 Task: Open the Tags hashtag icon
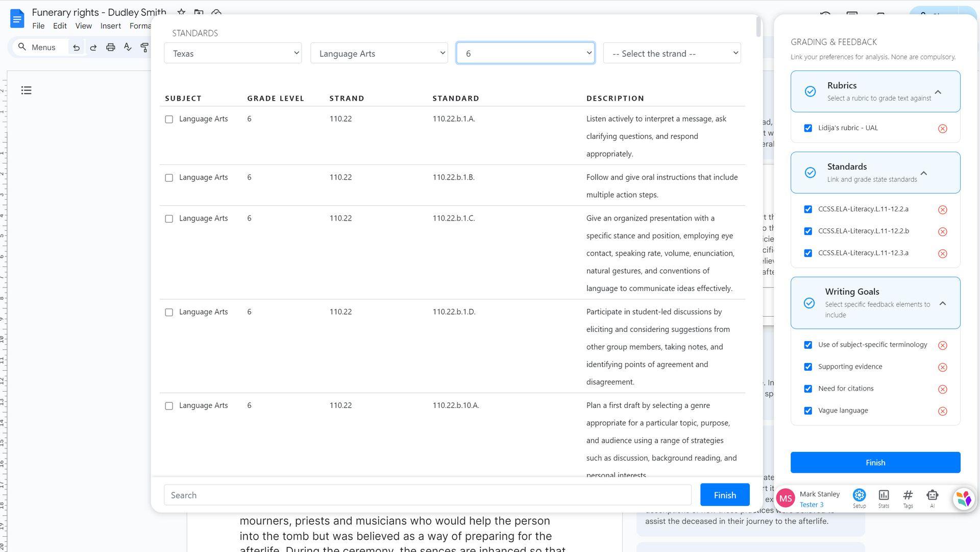[908, 498]
